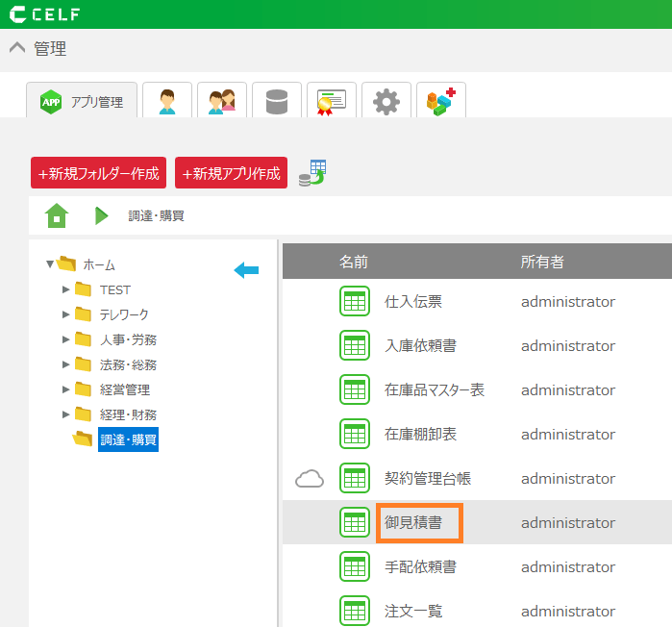This screenshot has width=672, height=627.
Task: Click the table import icon beside new app button
Action: 312,173
